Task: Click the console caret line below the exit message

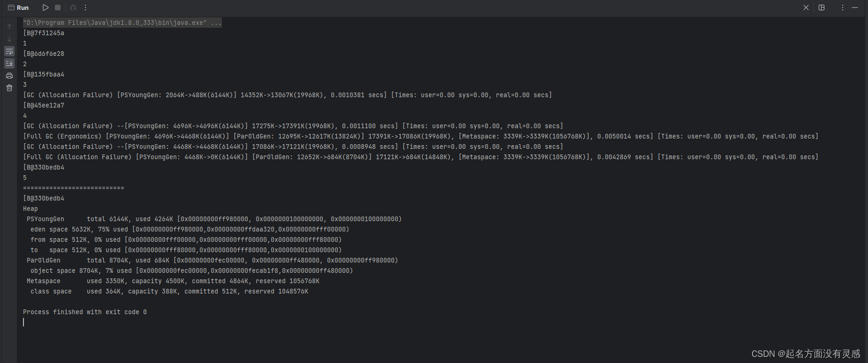Action: tap(23, 322)
